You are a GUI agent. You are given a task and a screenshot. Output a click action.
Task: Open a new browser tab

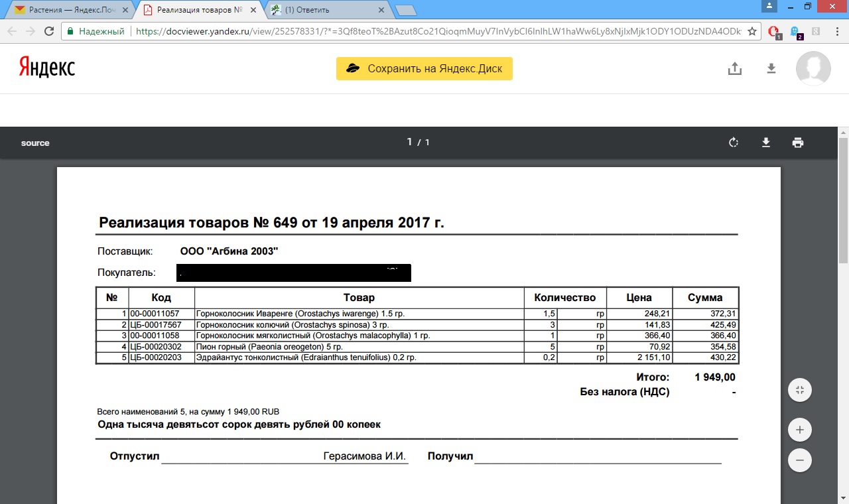405,10
